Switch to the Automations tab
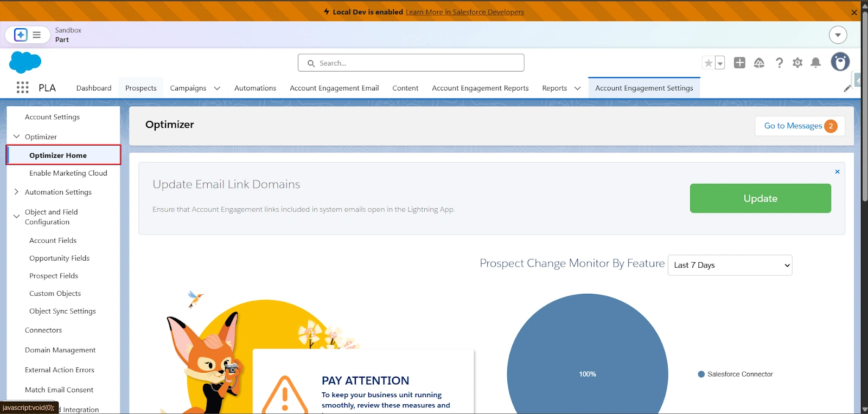The height and width of the screenshot is (414, 868). pos(255,88)
